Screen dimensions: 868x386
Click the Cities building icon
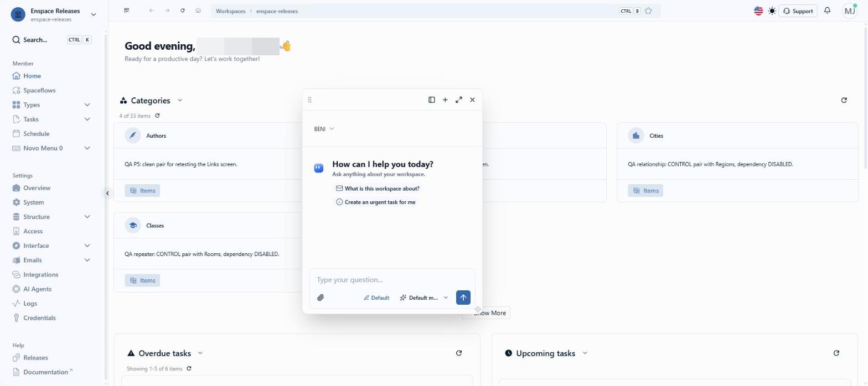[x=636, y=135]
